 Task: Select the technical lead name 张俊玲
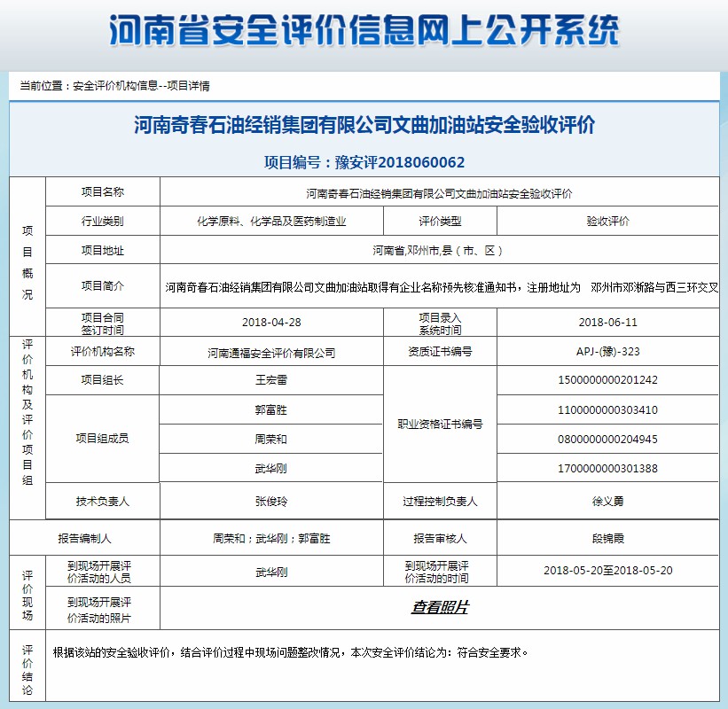pos(271,501)
